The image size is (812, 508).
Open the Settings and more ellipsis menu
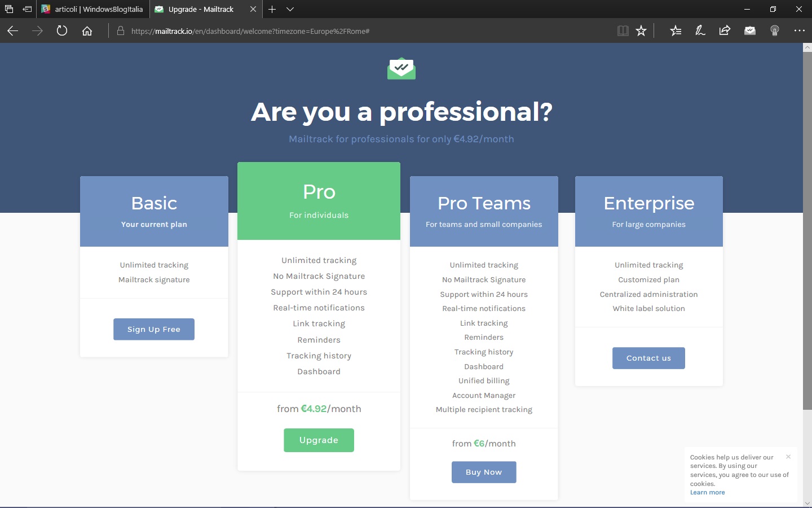[799, 31]
